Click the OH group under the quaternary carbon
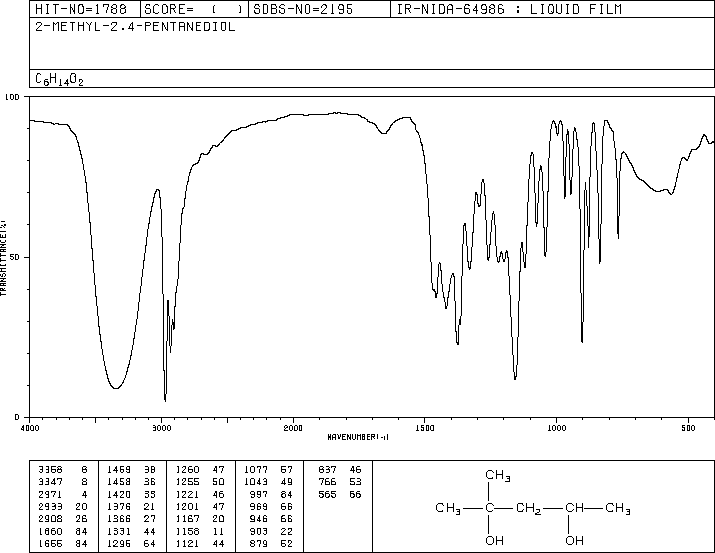 (x=494, y=541)
